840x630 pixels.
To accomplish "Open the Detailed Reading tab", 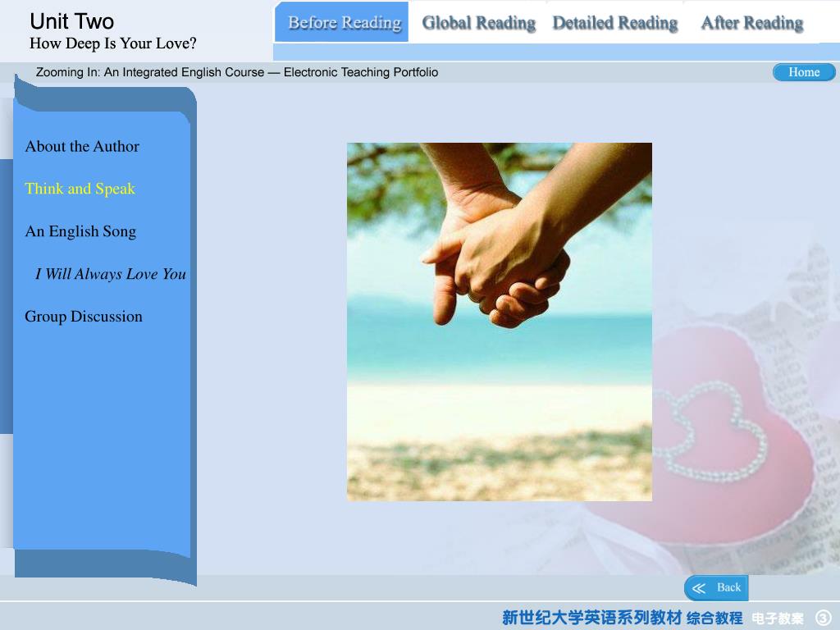I will [x=615, y=23].
